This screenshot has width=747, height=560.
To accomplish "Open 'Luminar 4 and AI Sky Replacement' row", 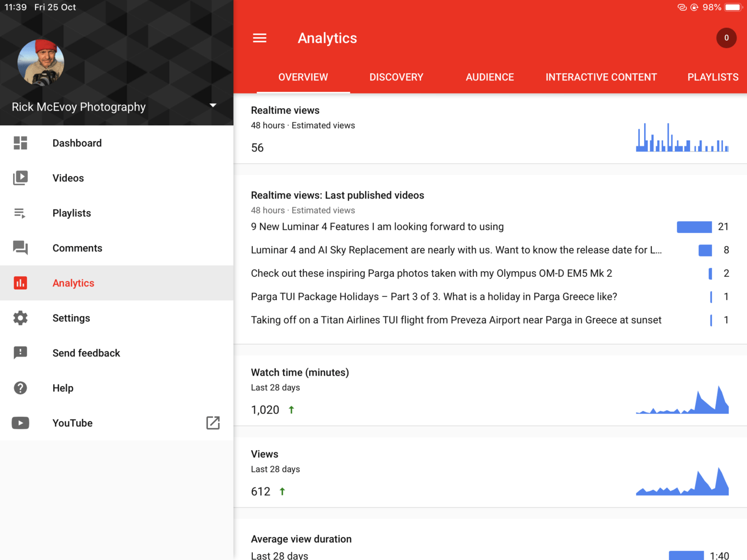I will coord(490,250).
